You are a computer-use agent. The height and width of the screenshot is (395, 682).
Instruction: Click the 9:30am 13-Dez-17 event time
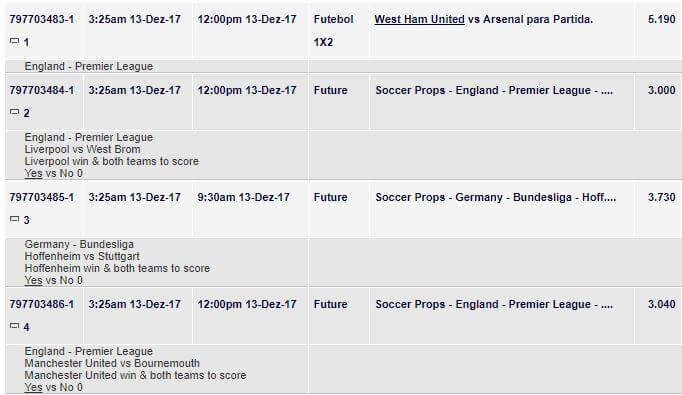click(244, 197)
